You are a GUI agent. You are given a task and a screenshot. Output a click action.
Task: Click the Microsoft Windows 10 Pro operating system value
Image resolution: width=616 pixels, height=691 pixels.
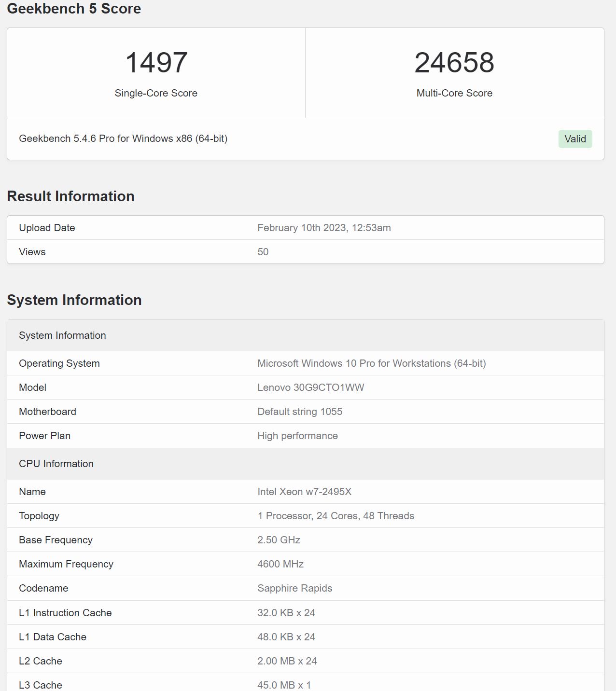[x=371, y=363]
